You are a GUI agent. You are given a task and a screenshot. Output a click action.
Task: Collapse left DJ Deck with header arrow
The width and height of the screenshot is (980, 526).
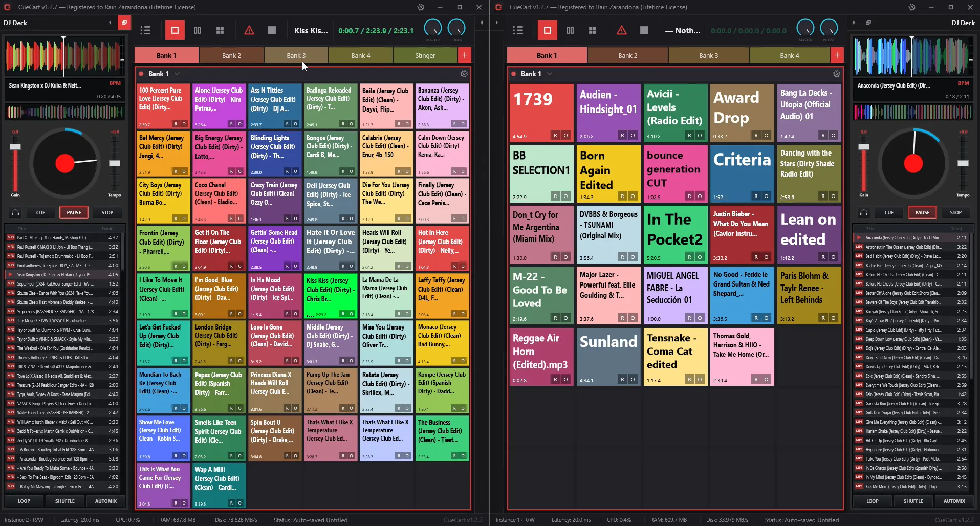(110, 23)
